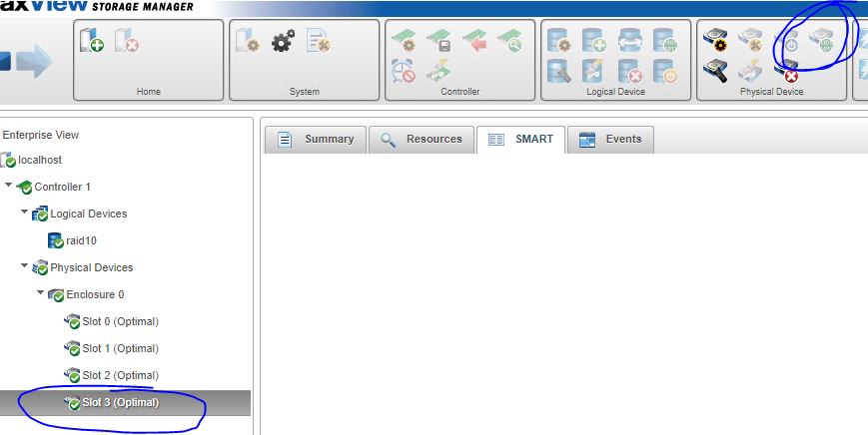Collapse the Controller 1 tree node

pos(9,187)
